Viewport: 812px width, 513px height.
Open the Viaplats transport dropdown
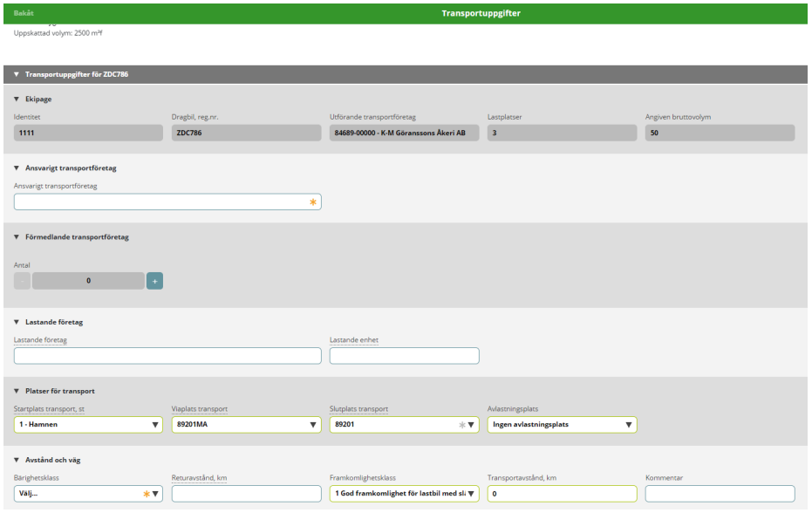[247, 425]
